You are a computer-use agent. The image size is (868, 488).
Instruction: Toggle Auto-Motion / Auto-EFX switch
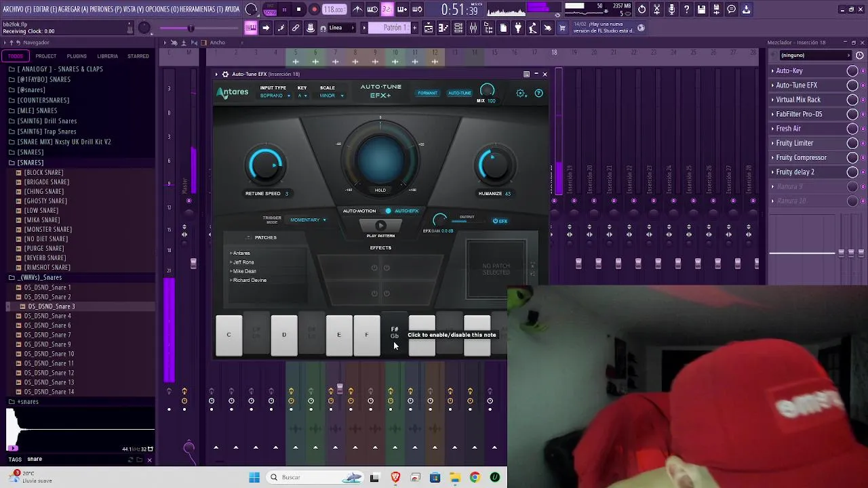(388, 211)
